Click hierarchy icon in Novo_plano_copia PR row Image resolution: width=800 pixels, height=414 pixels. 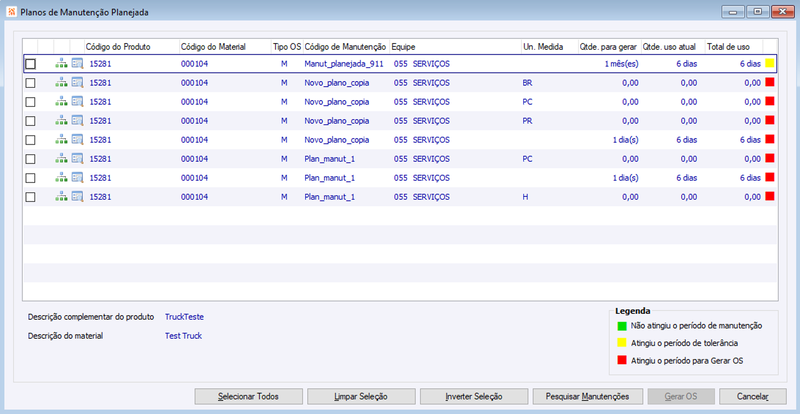click(x=61, y=121)
